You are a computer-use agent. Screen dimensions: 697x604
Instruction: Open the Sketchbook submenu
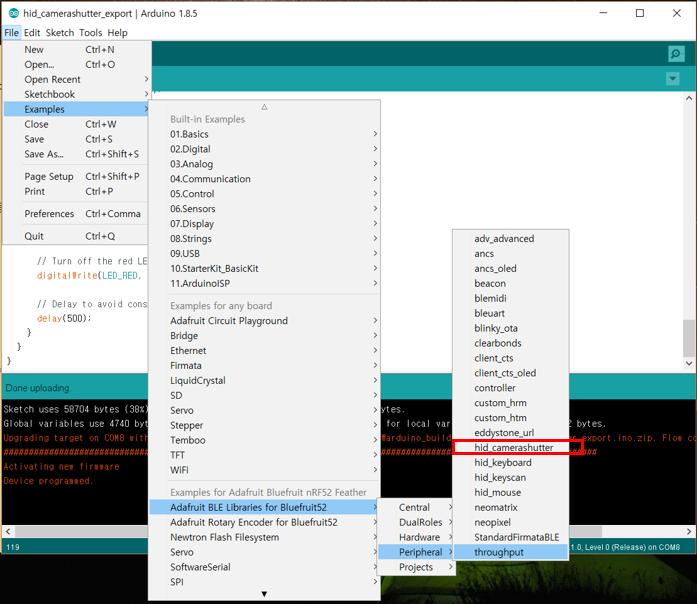[50, 94]
